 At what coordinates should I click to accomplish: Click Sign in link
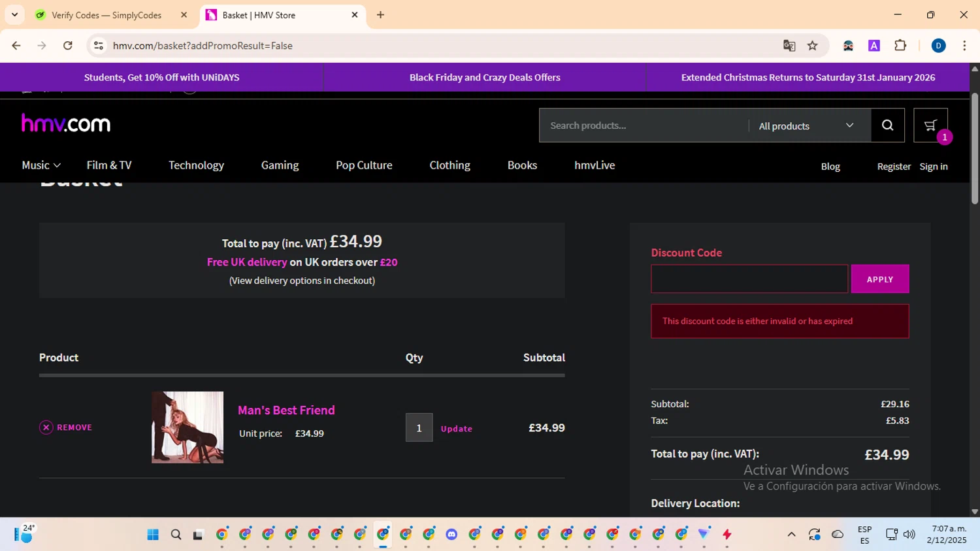tap(934, 167)
